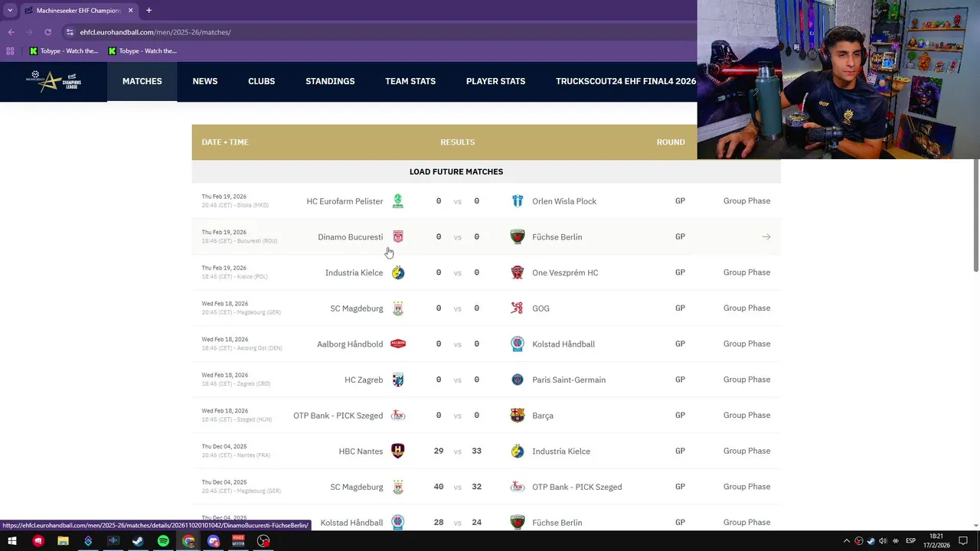Go back with the browser back arrow

pos(11,32)
